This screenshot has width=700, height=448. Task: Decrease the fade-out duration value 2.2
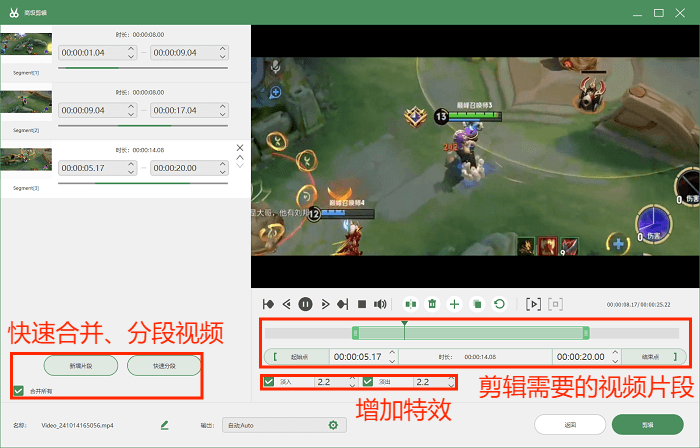pyautogui.click(x=451, y=385)
